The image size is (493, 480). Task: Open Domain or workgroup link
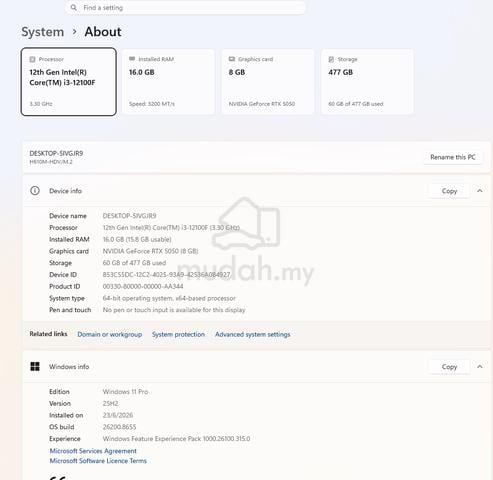[x=110, y=334]
